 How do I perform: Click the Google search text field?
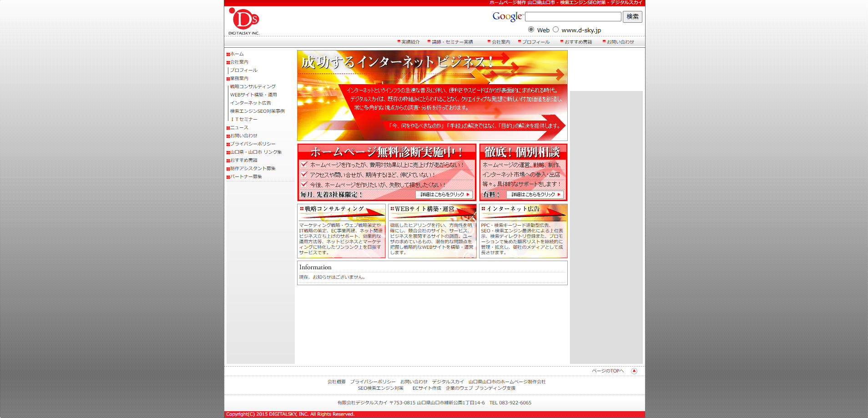click(573, 17)
